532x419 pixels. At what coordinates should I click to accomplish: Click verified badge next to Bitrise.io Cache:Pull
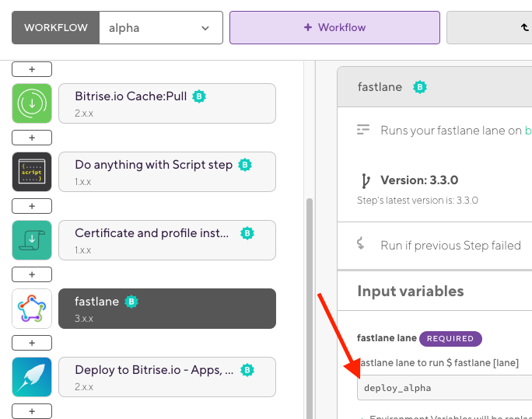(x=199, y=96)
